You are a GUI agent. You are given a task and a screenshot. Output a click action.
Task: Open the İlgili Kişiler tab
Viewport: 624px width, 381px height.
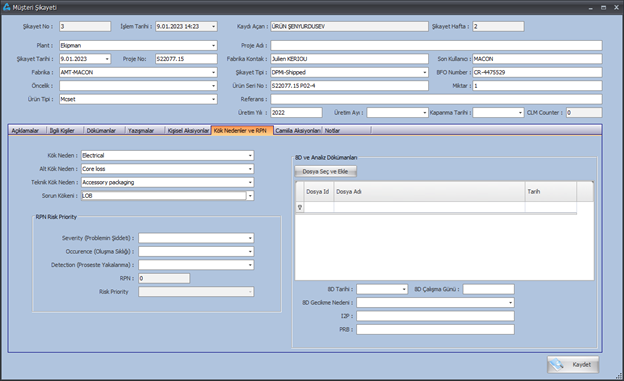click(62, 131)
